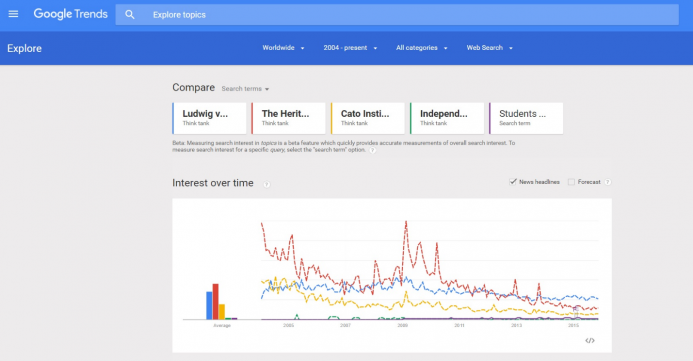Click the blue Average bar
This screenshot has height=361, width=693.
[x=209, y=305]
